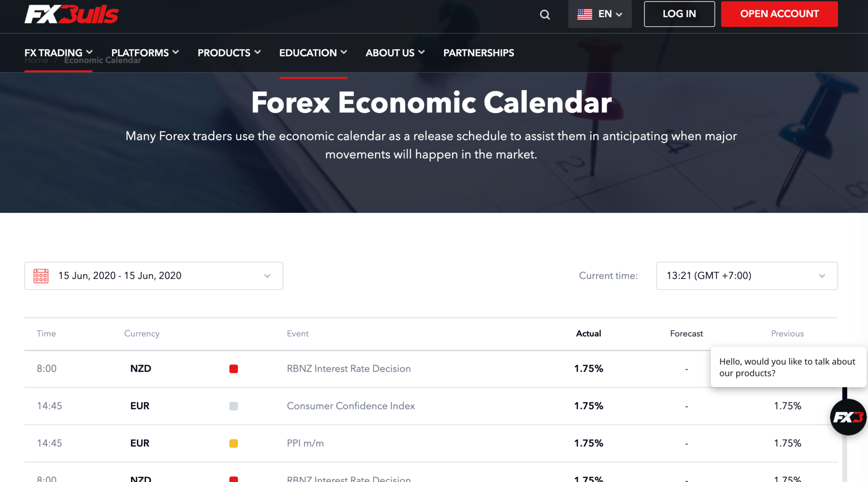Click the LOG IN button

tap(679, 14)
